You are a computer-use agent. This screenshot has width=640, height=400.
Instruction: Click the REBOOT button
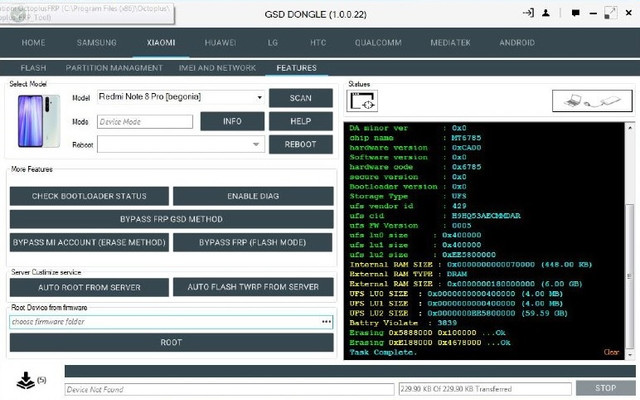click(300, 144)
